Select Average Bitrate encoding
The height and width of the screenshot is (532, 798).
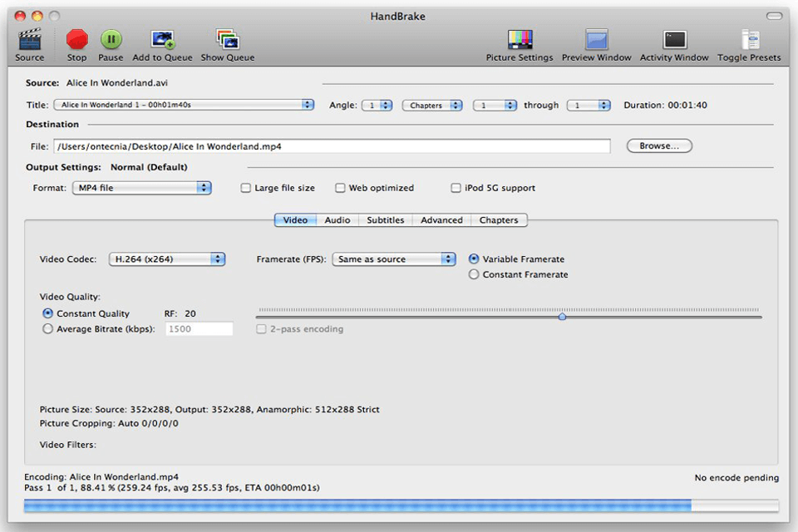(48, 329)
